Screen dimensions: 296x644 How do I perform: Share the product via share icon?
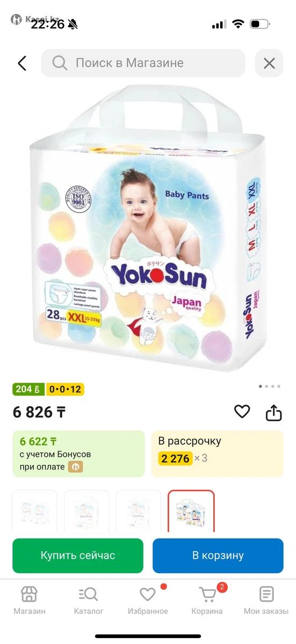274,412
